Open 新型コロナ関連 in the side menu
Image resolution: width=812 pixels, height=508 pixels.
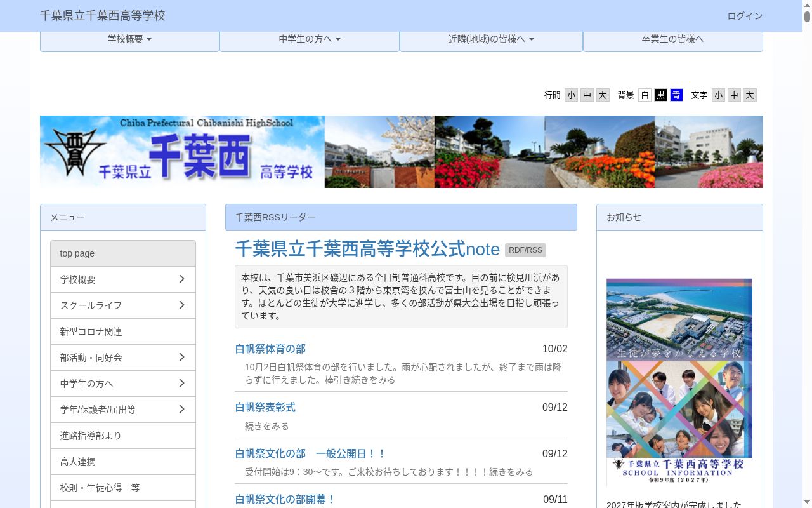pos(123,331)
